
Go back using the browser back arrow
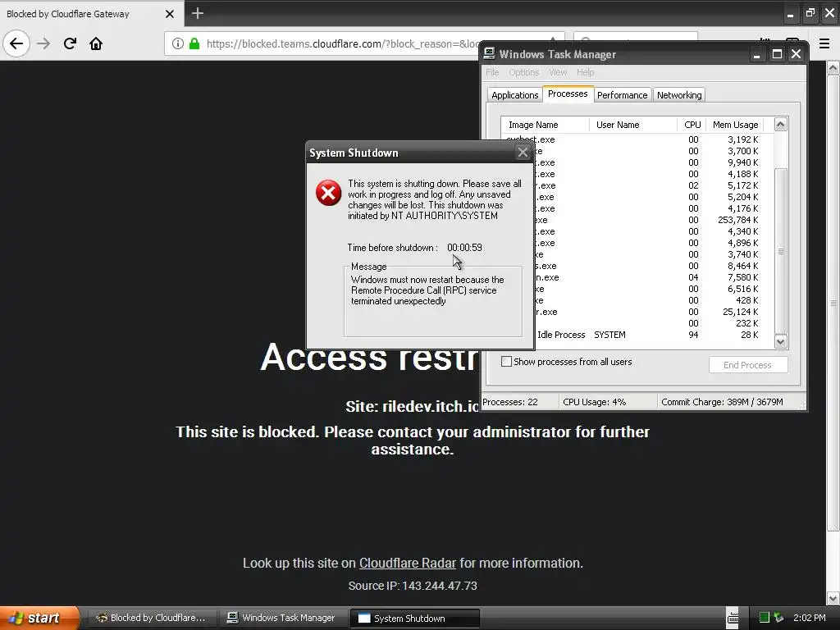click(16, 43)
